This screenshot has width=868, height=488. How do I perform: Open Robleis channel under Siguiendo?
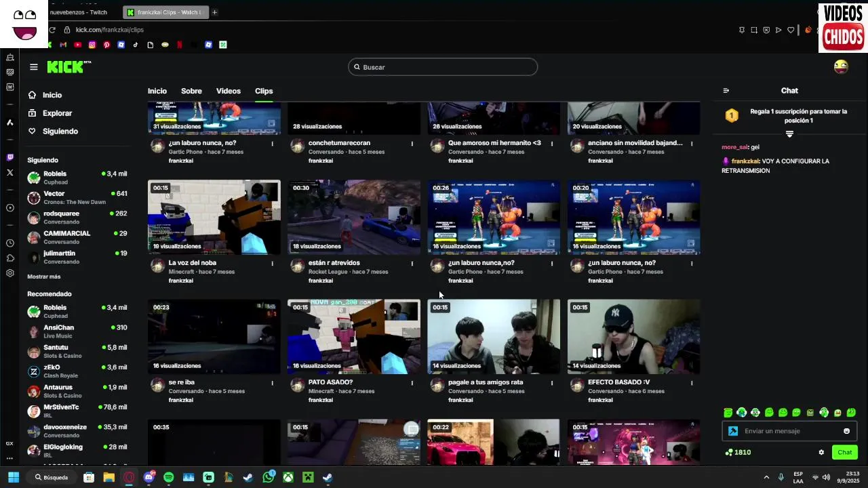point(77,178)
